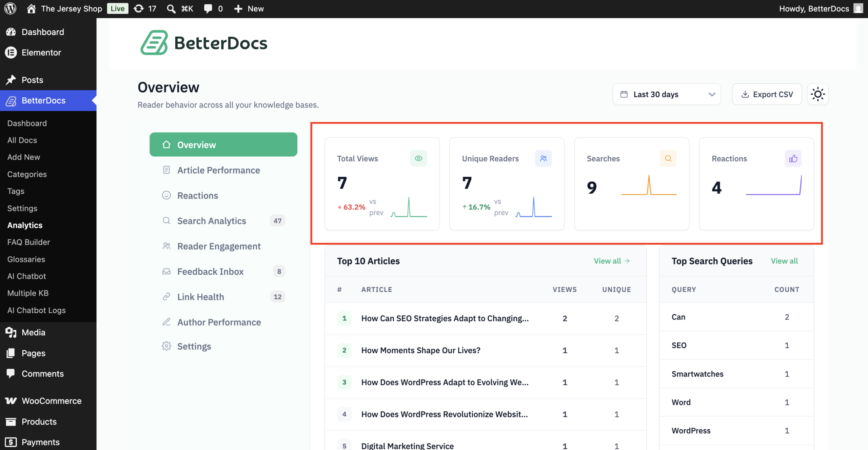Open the search magnifier in admin bar

[x=171, y=8]
